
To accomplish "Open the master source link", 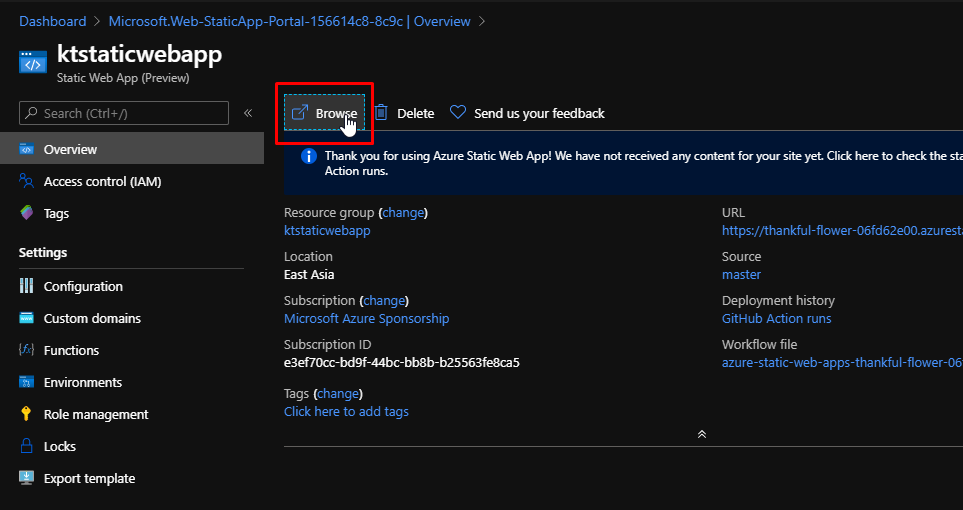I will 741,274.
